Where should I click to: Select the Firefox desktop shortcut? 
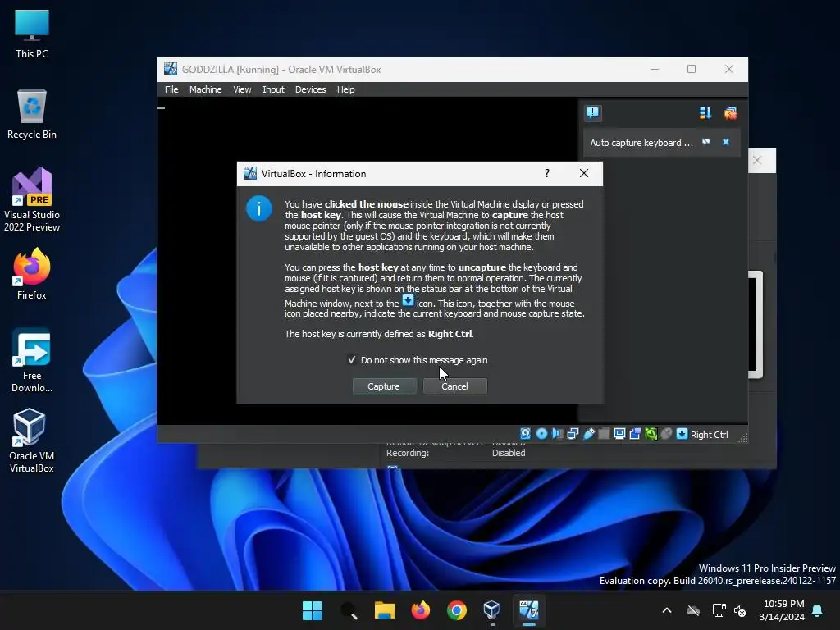(32, 274)
